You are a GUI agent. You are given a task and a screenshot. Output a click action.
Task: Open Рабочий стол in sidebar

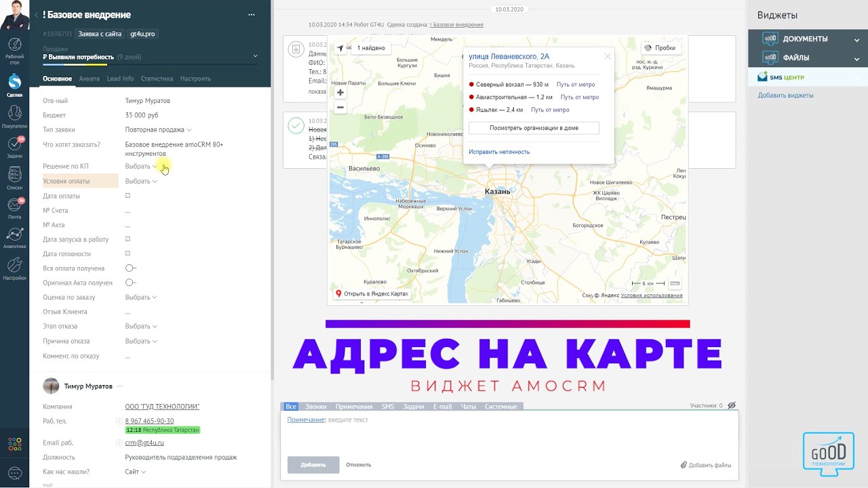pos(14,51)
